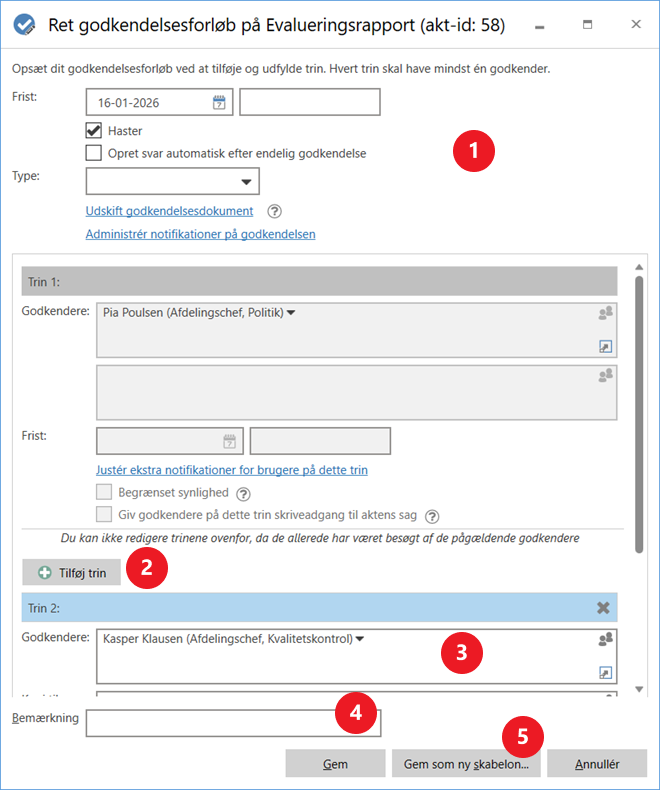Screen dimensions: 660x790
Task: Expand Pia Poulsen approver dropdown arrow
Action: tap(291, 313)
